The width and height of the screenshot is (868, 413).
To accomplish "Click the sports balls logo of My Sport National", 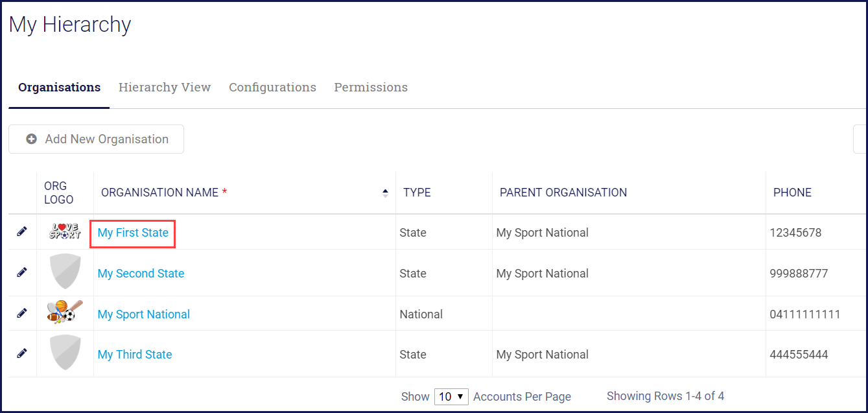I will click(x=65, y=312).
